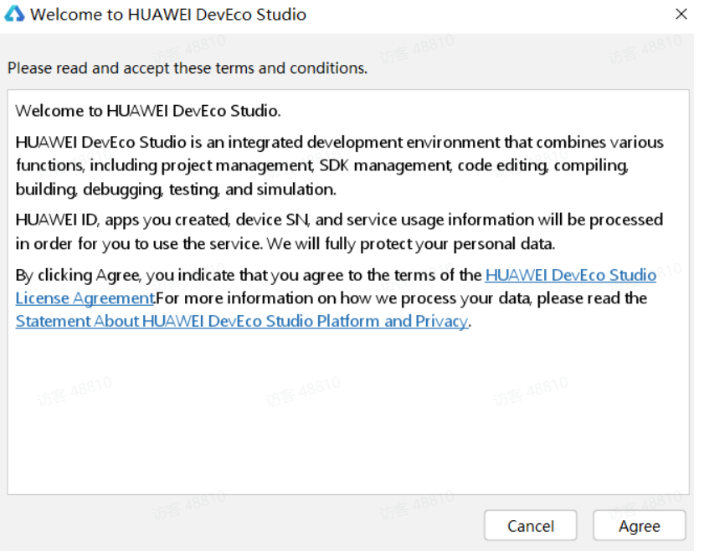Open the Statement About Platform and Privacy link
Viewport: 701px width, 558px height.
click(x=241, y=321)
